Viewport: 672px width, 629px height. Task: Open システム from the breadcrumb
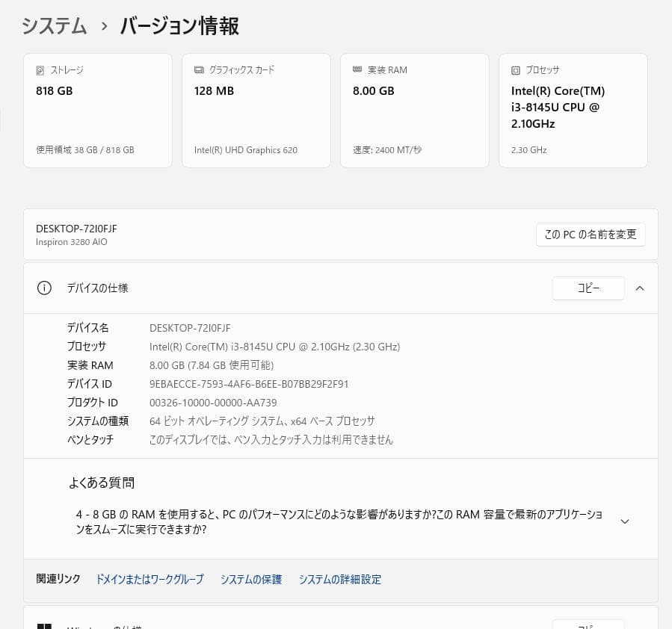tap(54, 25)
